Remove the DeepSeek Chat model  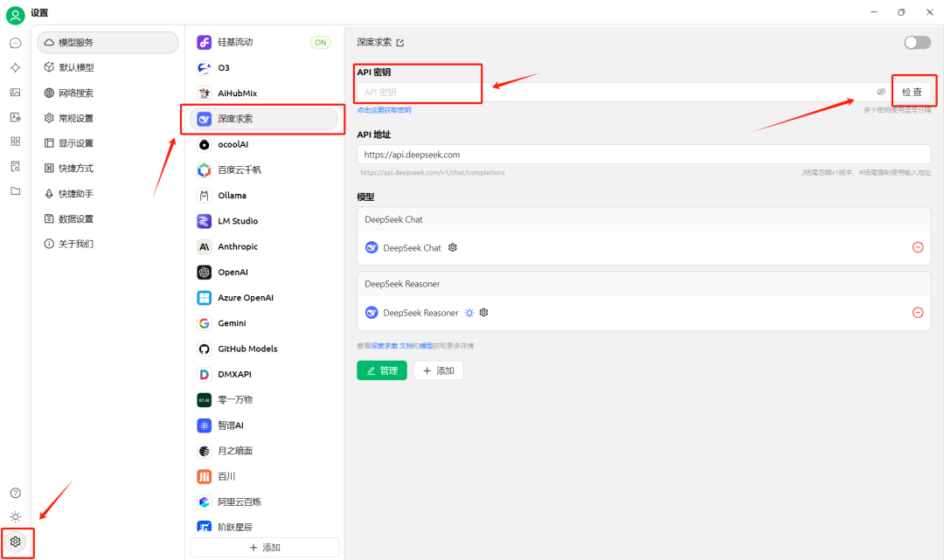tap(918, 247)
